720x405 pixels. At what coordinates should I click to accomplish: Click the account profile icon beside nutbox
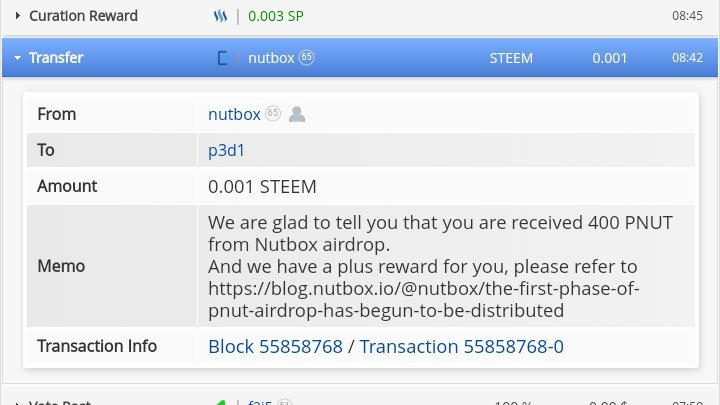297,114
